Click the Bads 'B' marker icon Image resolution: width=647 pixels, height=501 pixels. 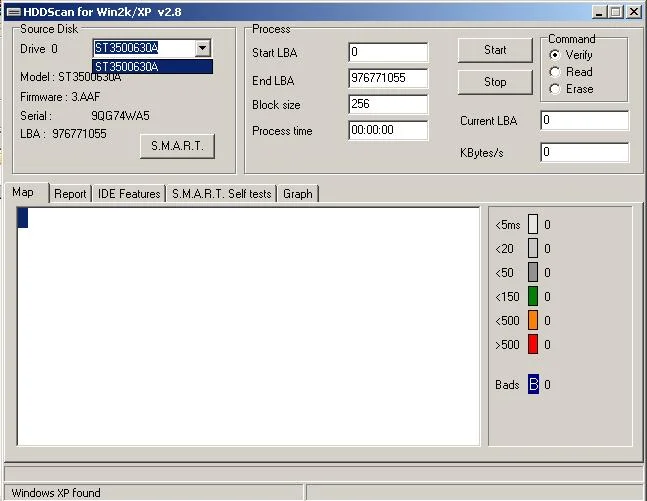tap(533, 384)
